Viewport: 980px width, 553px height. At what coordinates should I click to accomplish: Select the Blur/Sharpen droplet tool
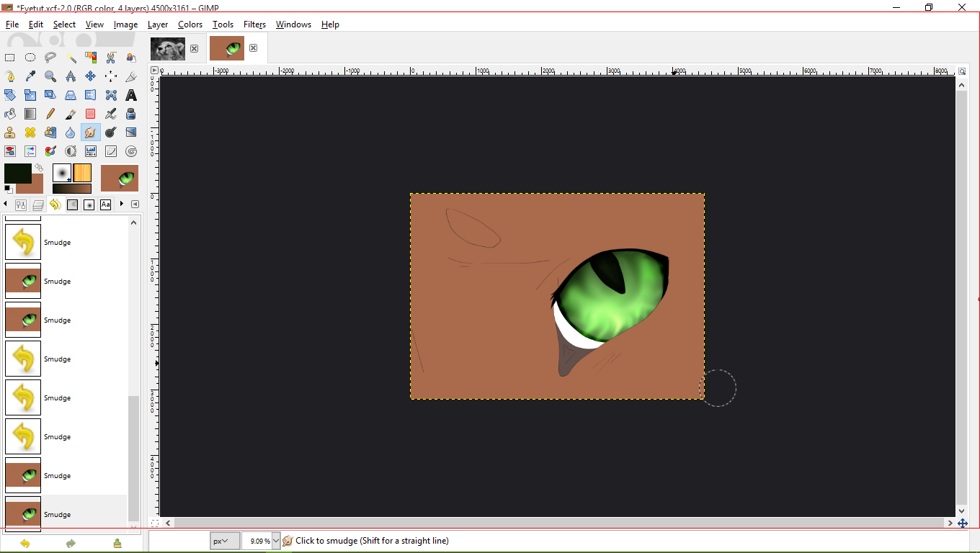71,132
